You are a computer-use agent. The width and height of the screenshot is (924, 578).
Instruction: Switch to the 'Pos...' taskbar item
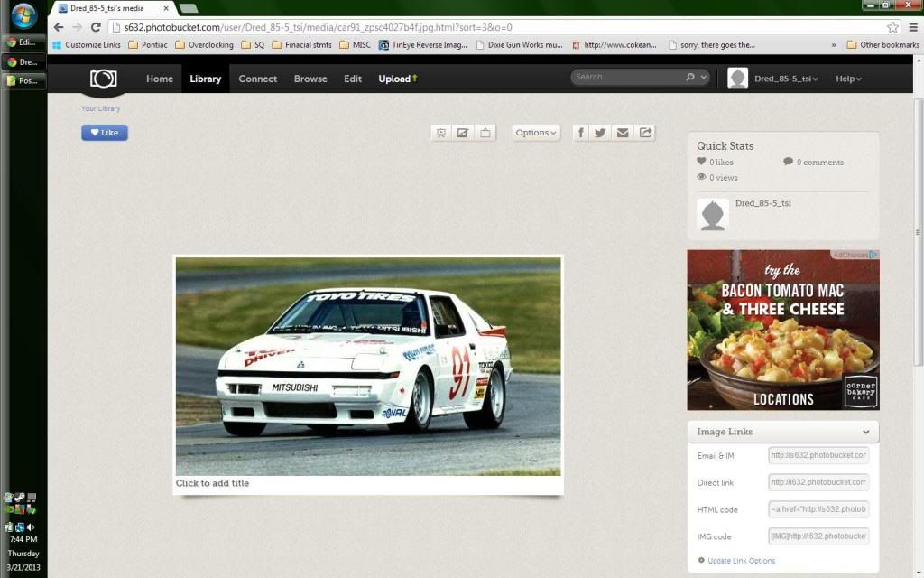tap(23, 80)
